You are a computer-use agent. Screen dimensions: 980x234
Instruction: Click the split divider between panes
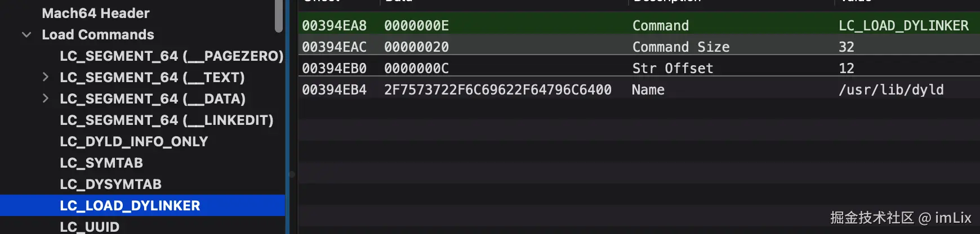click(292, 117)
